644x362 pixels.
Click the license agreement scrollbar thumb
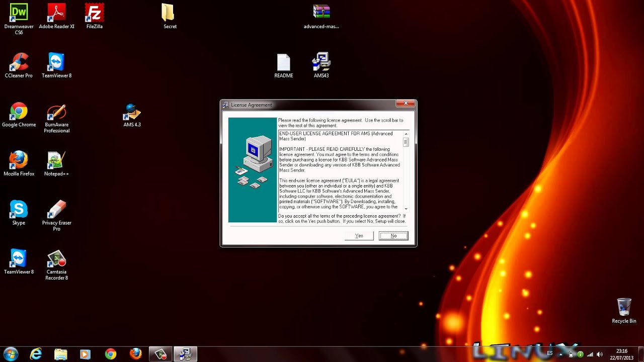pyautogui.click(x=406, y=143)
